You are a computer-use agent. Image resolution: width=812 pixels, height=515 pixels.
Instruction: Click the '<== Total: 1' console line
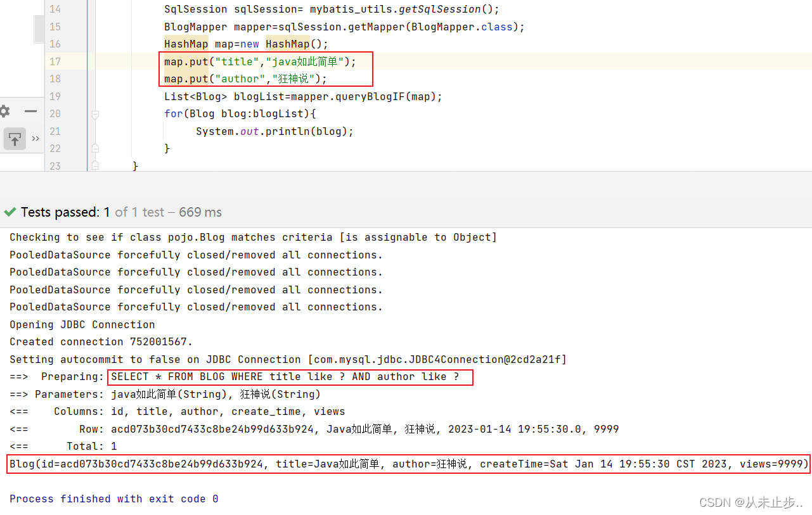tap(63, 447)
